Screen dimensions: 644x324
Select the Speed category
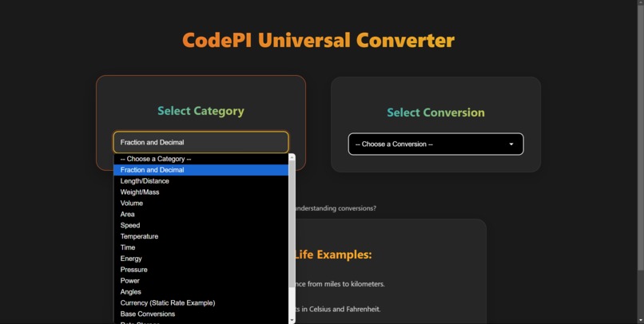click(x=201, y=225)
